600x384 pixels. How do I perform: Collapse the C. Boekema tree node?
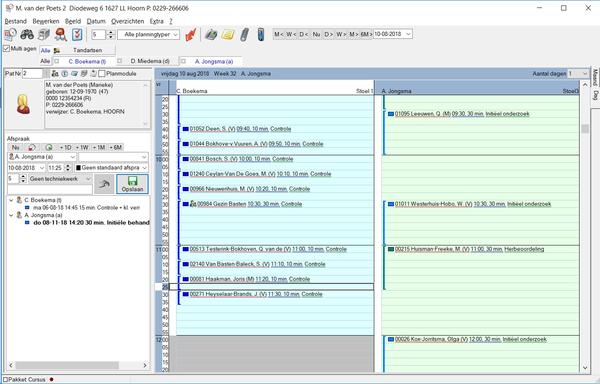[11, 200]
